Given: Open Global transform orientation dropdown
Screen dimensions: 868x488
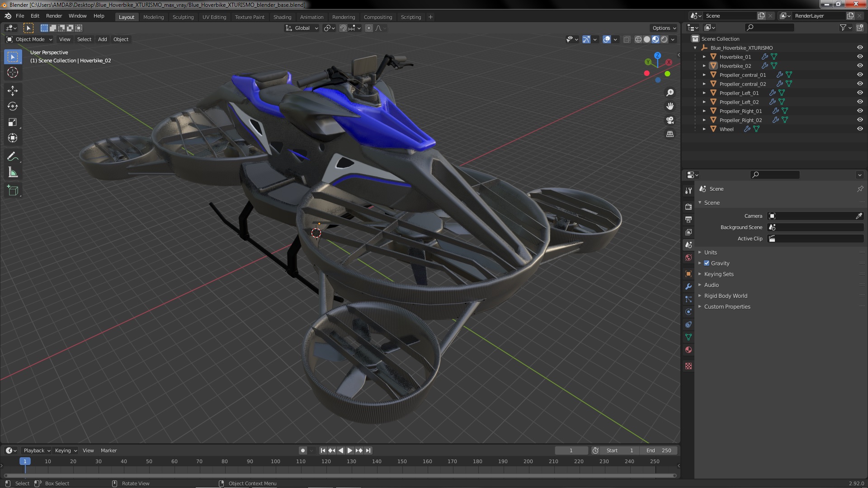Looking at the screenshot, I should coord(302,28).
